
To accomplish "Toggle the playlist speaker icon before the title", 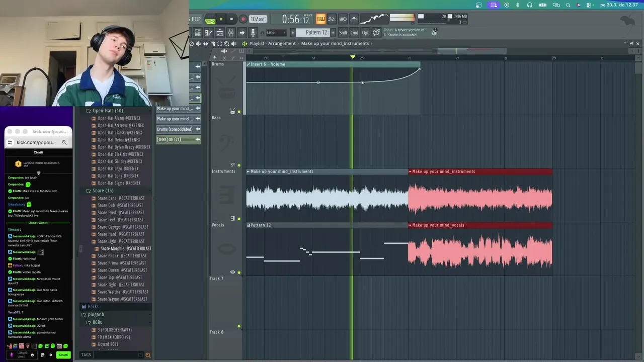I will (245, 44).
